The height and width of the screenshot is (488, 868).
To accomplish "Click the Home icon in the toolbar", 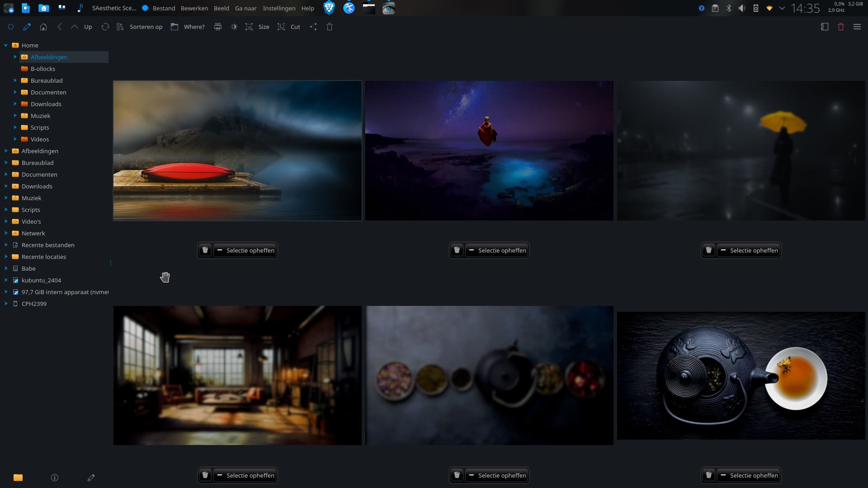I will click(43, 27).
